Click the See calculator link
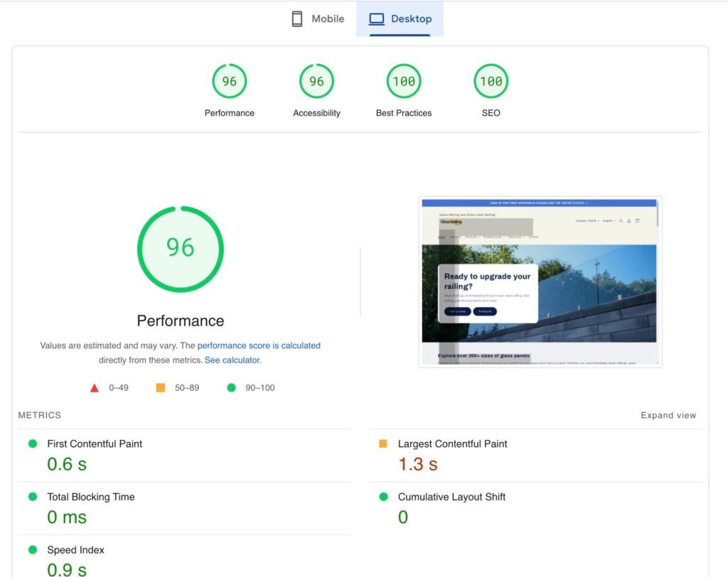The image size is (728, 577). 231,360
